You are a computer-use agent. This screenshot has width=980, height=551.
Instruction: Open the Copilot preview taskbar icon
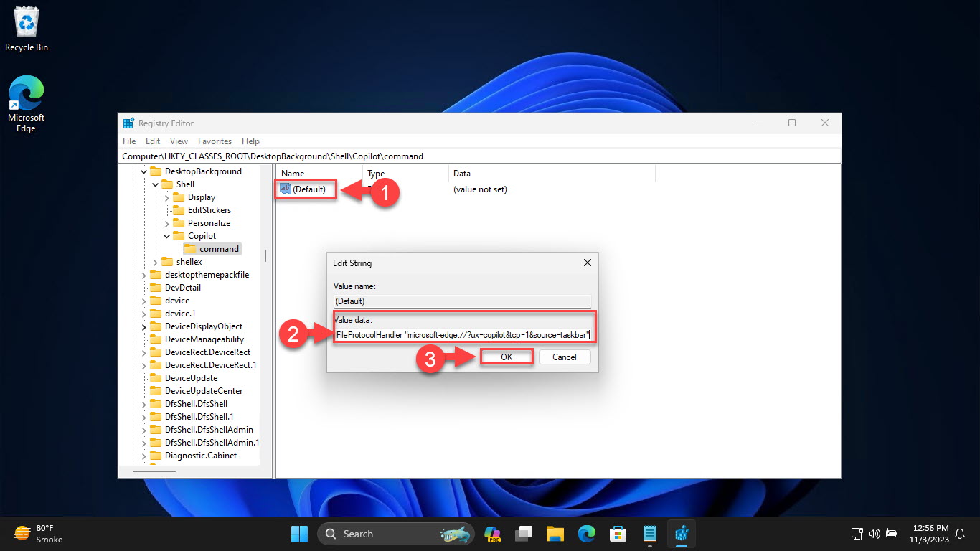click(492, 534)
